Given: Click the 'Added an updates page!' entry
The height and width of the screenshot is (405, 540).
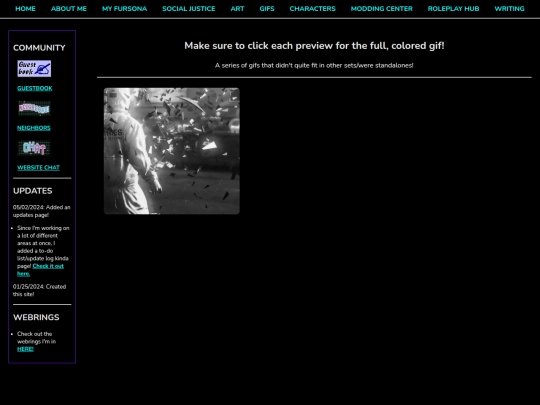Looking at the screenshot, I should [42, 211].
